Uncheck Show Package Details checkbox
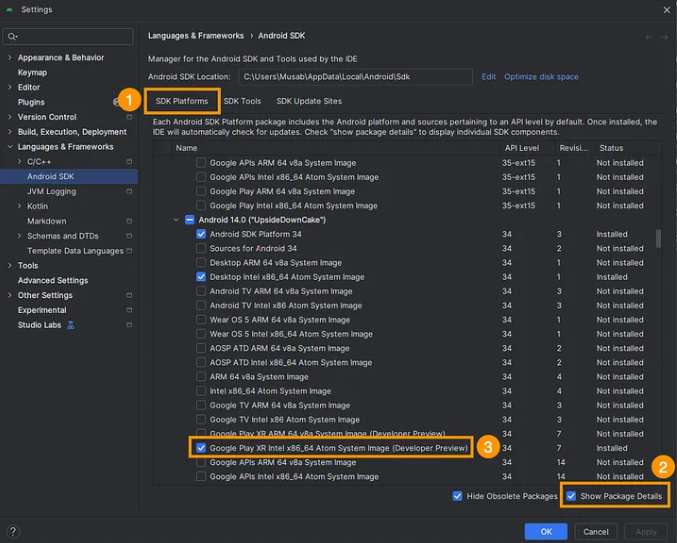 click(571, 496)
